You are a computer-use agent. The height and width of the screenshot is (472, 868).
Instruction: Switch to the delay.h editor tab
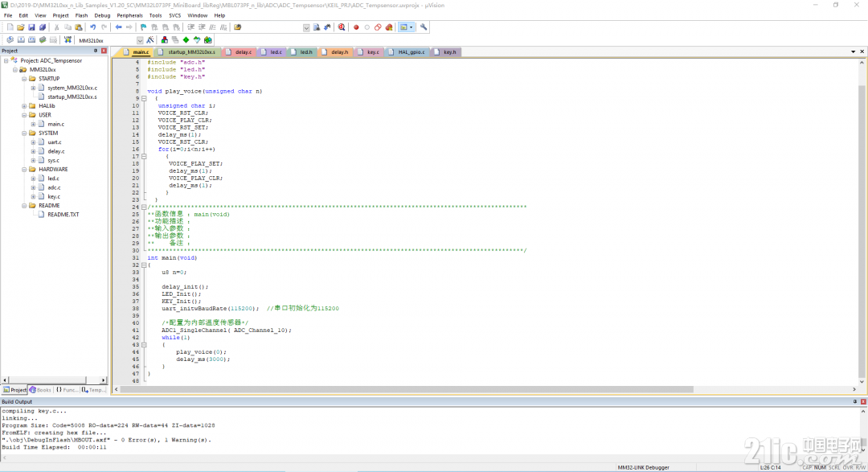click(335, 52)
